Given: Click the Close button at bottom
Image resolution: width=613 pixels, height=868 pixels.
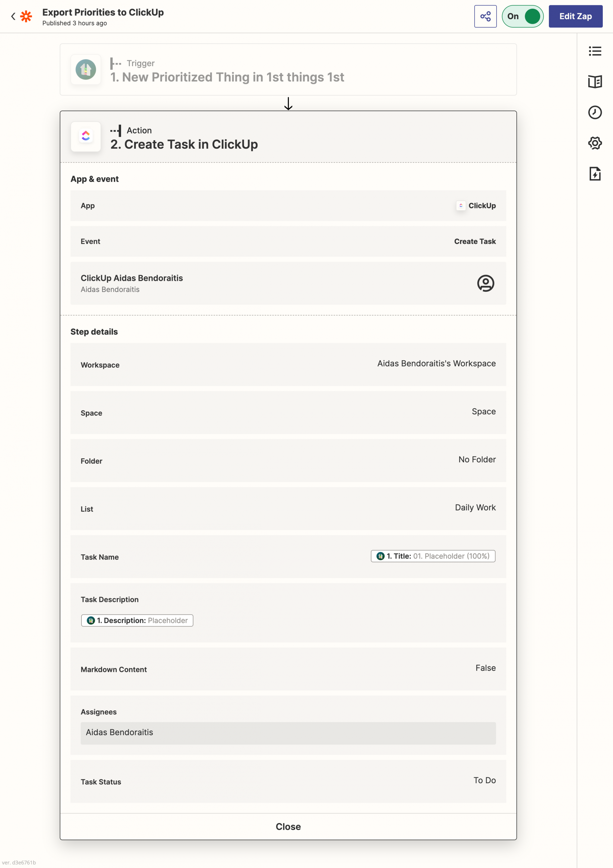Looking at the screenshot, I should (x=288, y=827).
